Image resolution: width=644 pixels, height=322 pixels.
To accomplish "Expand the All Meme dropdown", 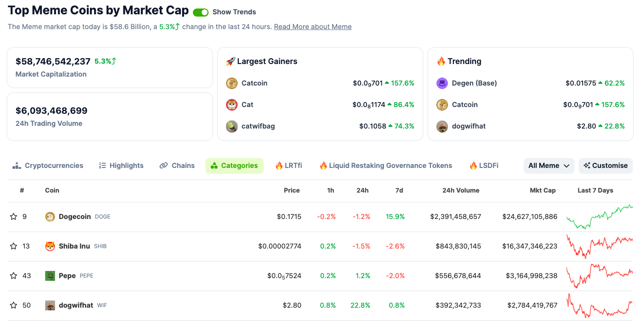I will (549, 166).
